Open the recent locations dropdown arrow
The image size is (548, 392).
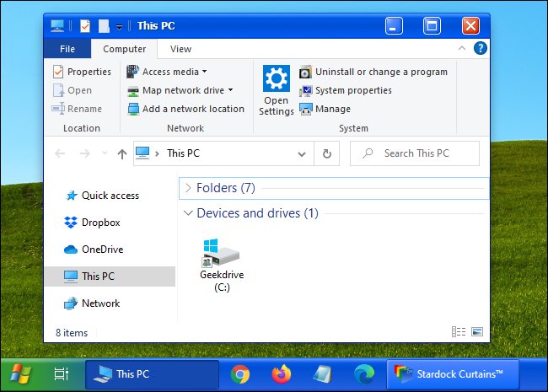tap(105, 153)
